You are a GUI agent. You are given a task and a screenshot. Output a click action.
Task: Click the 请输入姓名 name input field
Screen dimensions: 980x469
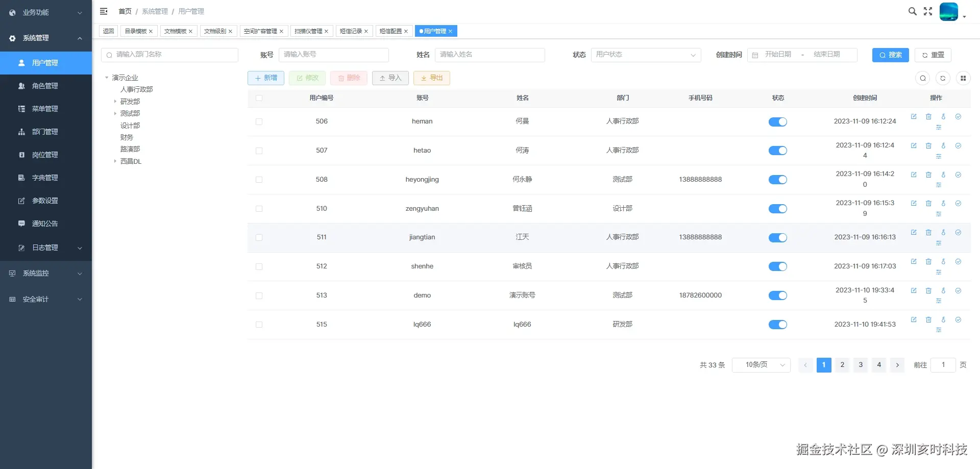click(490, 55)
